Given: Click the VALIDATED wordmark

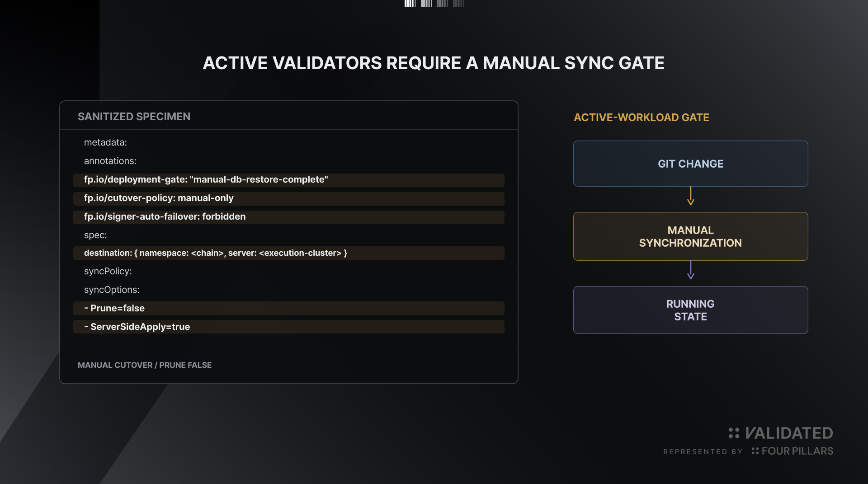Looking at the screenshot, I should click(x=789, y=433).
